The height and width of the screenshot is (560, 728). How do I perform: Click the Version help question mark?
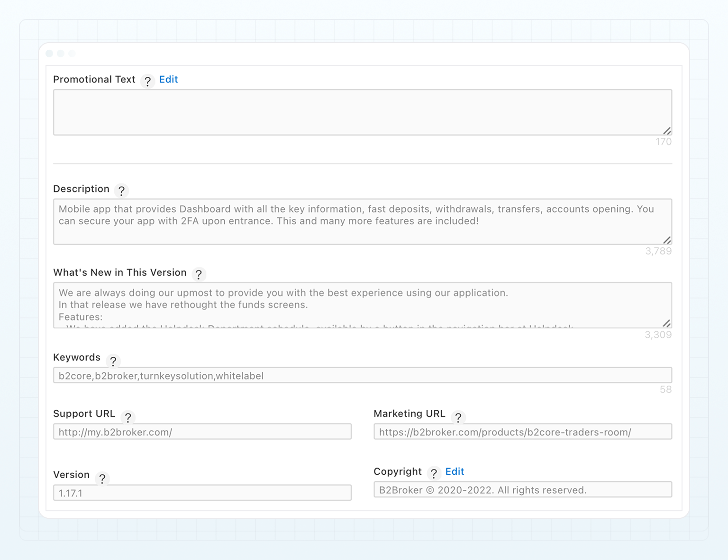click(102, 479)
